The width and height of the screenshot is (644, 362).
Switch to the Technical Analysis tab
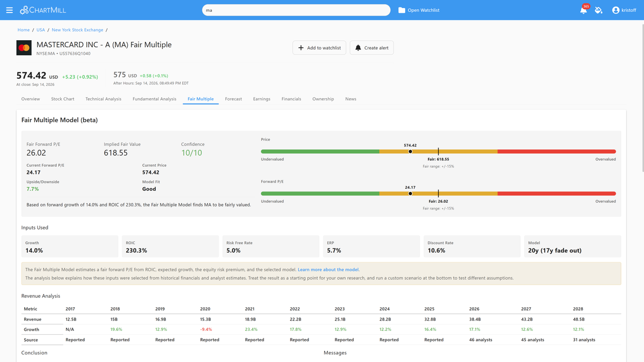(103, 99)
